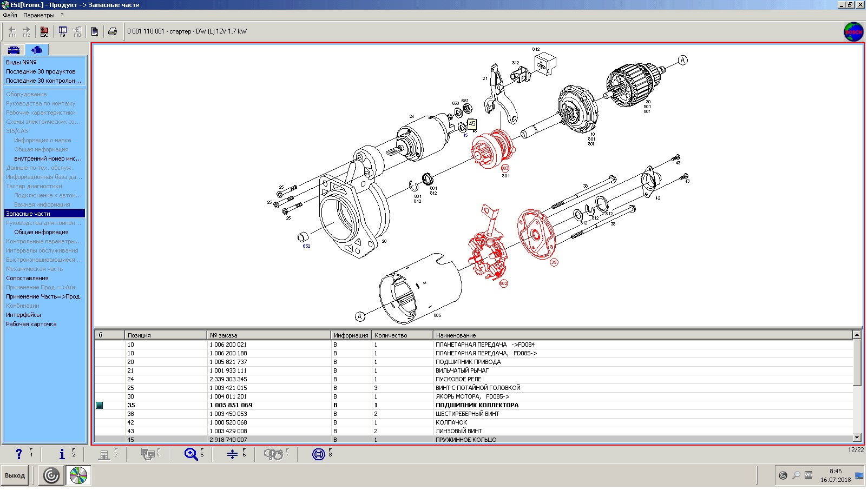This screenshot has width=868, height=490.
Task: Click the 'Наименование' column header
Action: point(643,335)
